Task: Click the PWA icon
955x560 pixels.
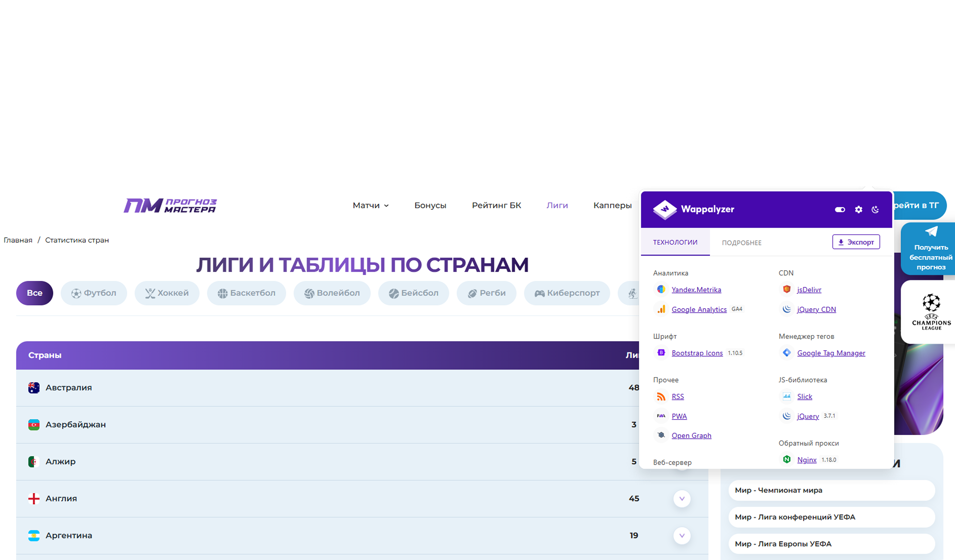Action: pyautogui.click(x=661, y=416)
